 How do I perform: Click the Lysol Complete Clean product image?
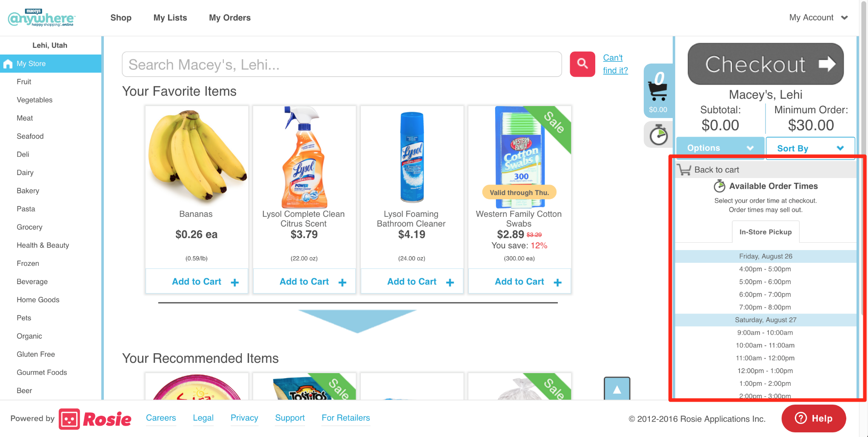click(304, 157)
